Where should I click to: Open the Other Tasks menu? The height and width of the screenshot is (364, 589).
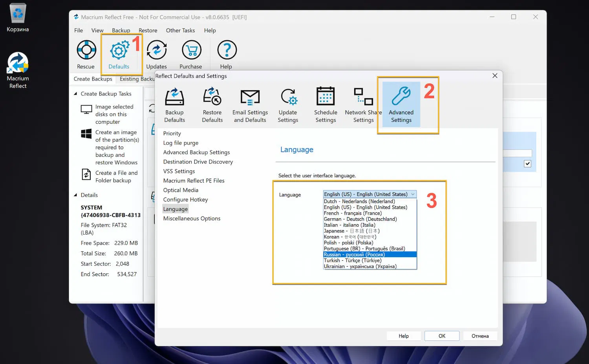[181, 30]
